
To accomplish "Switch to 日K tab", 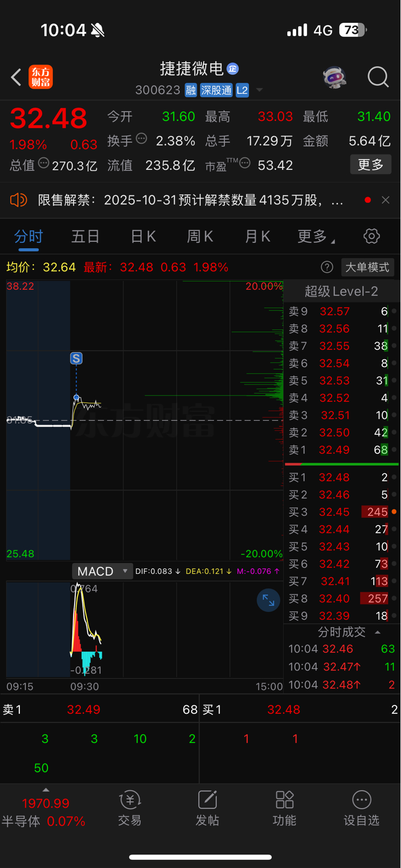I will (143, 237).
